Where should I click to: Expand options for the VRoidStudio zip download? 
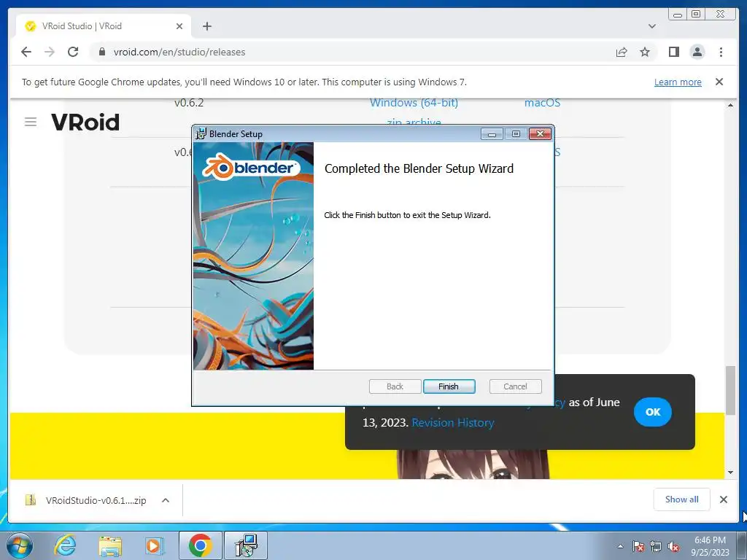(x=166, y=500)
